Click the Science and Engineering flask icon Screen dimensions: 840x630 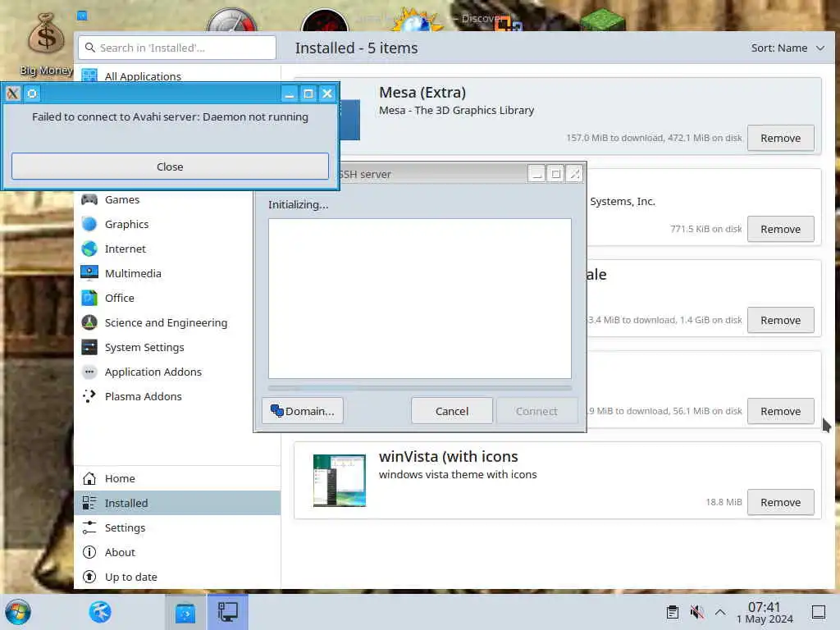pyautogui.click(x=89, y=322)
